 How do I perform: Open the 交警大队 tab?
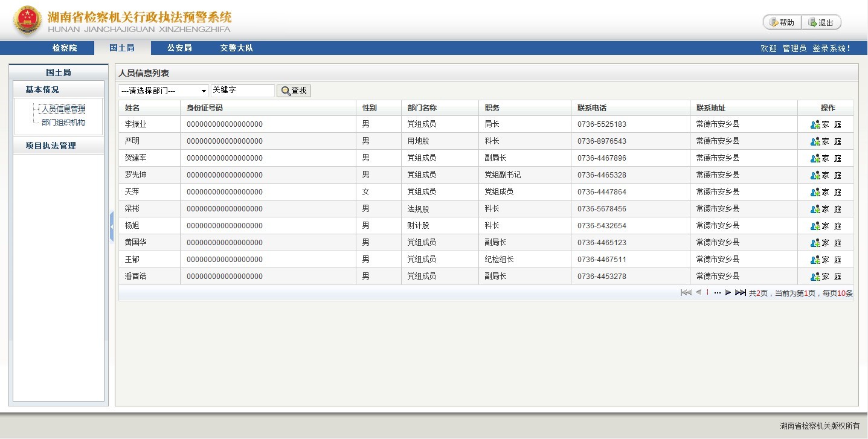pos(236,48)
